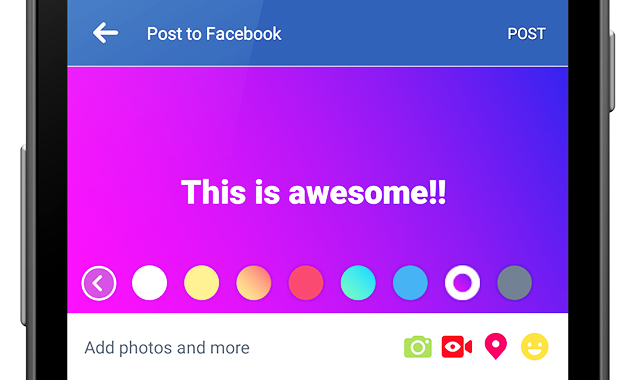This screenshot has height=380, width=630.
Task: Choose the solid yellow background swatch
Action: (202, 283)
